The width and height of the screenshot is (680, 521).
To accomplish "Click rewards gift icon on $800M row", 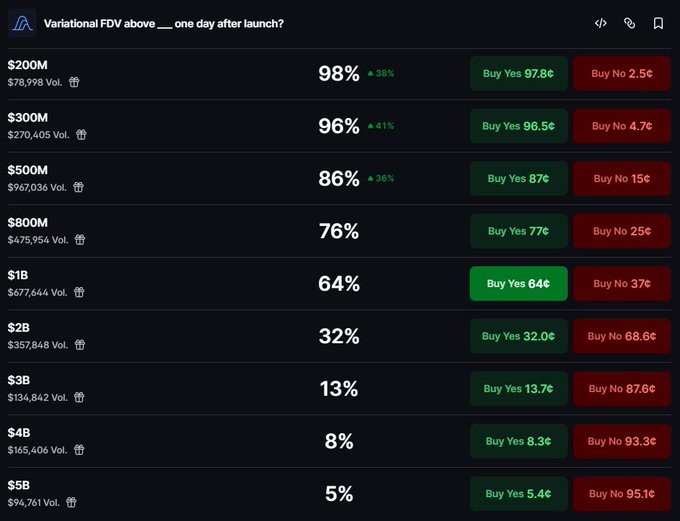I will pyautogui.click(x=80, y=239).
